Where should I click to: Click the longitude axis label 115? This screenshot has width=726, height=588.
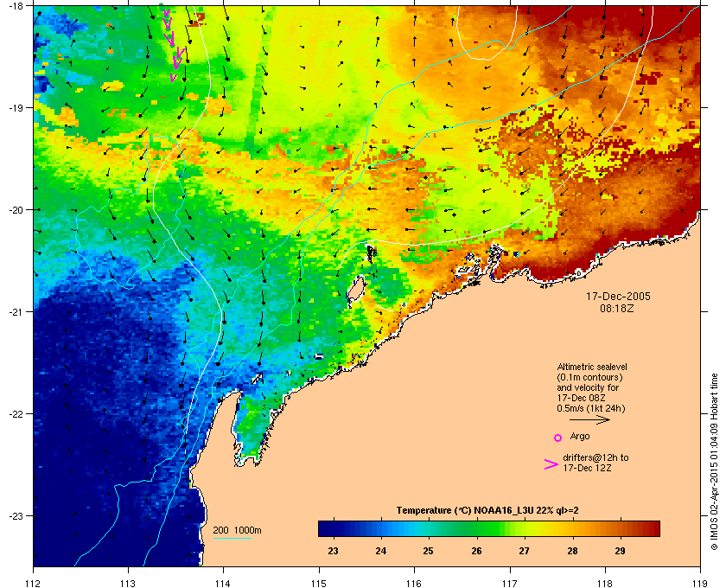(x=319, y=583)
